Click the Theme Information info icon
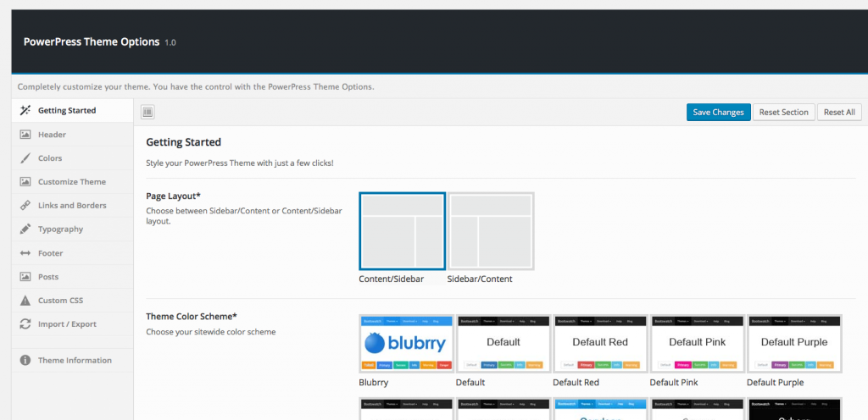The width and height of the screenshot is (868, 420). pyautogui.click(x=25, y=361)
